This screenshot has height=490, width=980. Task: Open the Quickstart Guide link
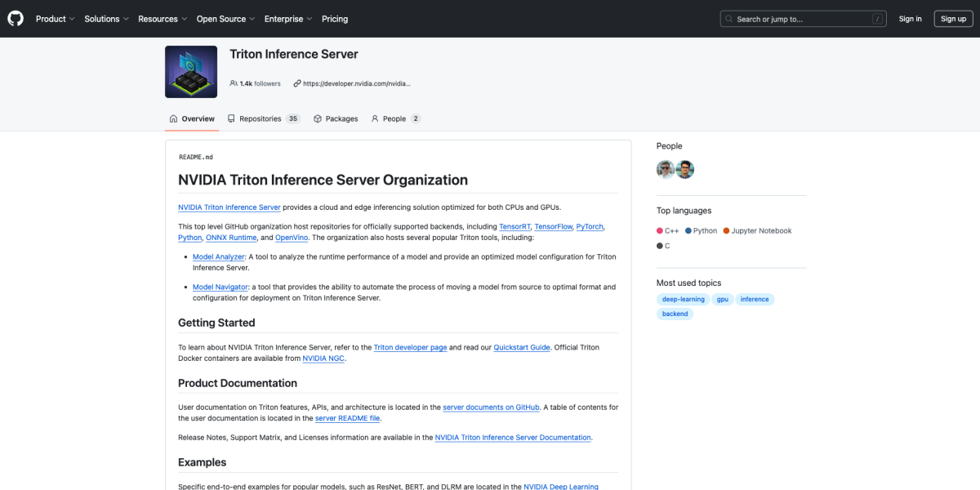click(521, 347)
